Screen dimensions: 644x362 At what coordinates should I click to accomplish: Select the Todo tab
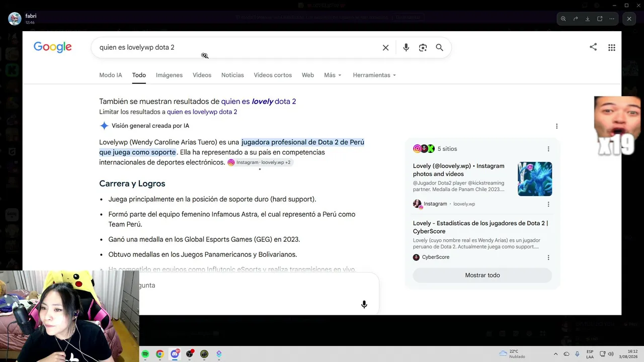pos(139,75)
